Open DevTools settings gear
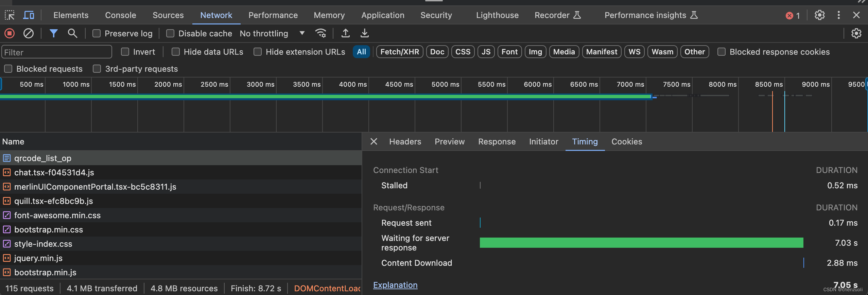 tap(819, 15)
